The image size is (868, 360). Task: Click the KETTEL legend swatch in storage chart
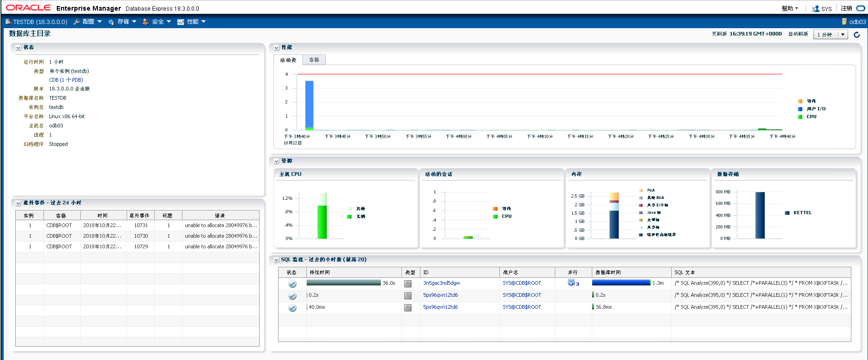787,213
